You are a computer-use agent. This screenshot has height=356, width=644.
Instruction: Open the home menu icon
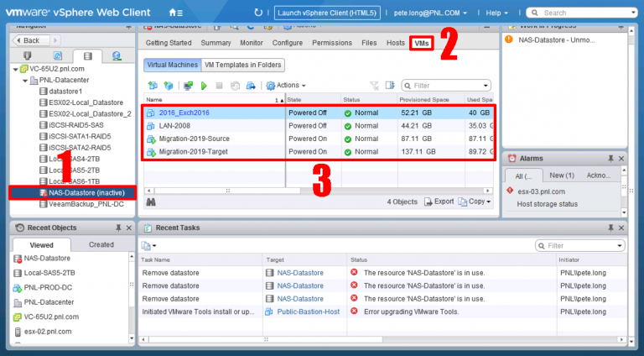176,13
